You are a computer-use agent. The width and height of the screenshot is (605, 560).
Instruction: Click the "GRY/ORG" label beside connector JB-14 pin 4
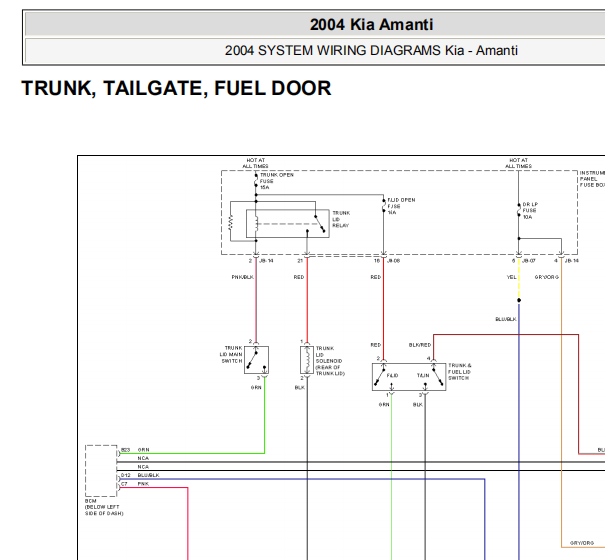(x=546, y=277)
